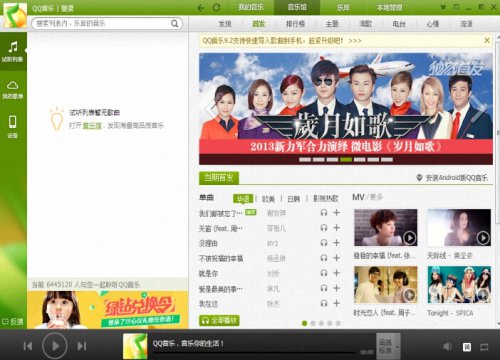
Task: Select the music note listening list icon
Action: tap(13, 51)
